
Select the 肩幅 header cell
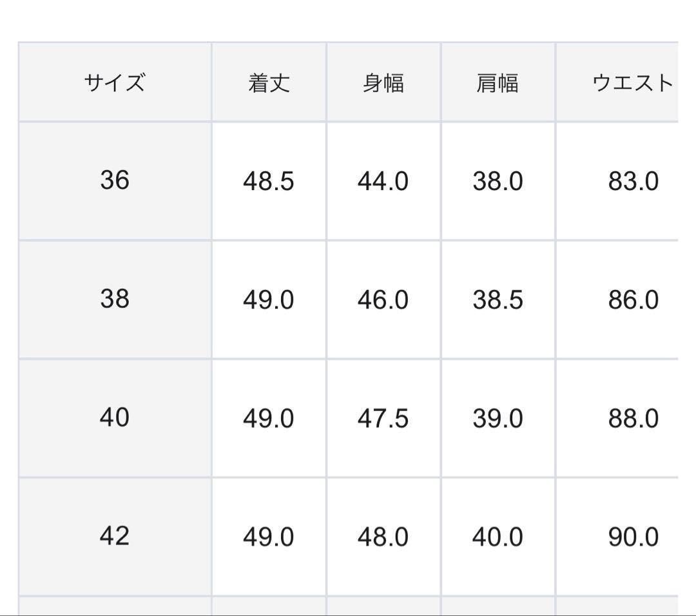(x=498, y=83)
